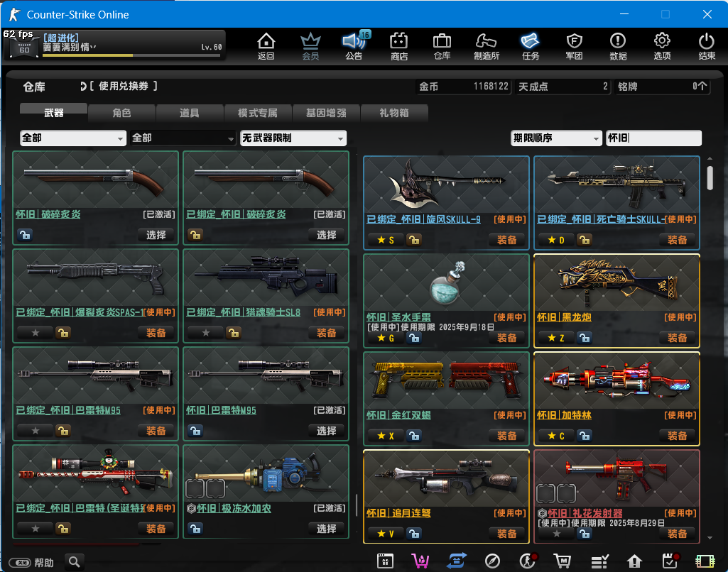Toggle lock on unbound 怀旧|破碎炙炎 card
728x572 pixels.
pos(25,235)
